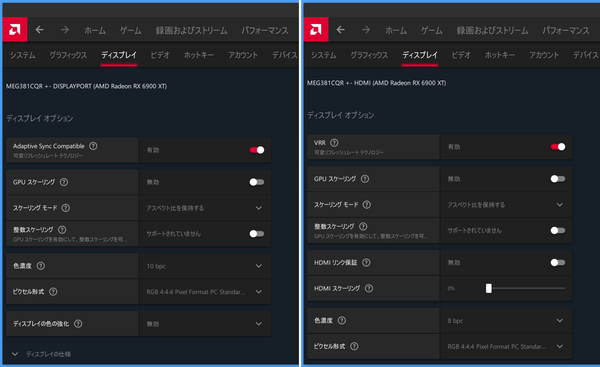Show help for HDMI リンク保証
The width and height of the screenshot is (600, 367).
click(366, 263)
